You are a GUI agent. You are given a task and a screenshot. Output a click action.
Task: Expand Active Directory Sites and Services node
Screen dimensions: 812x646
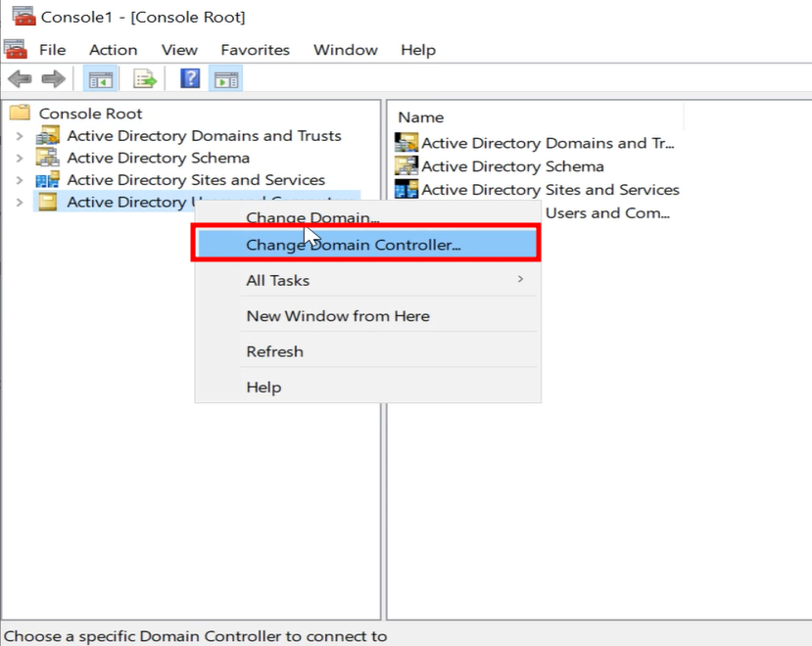(x=20, y=180)
